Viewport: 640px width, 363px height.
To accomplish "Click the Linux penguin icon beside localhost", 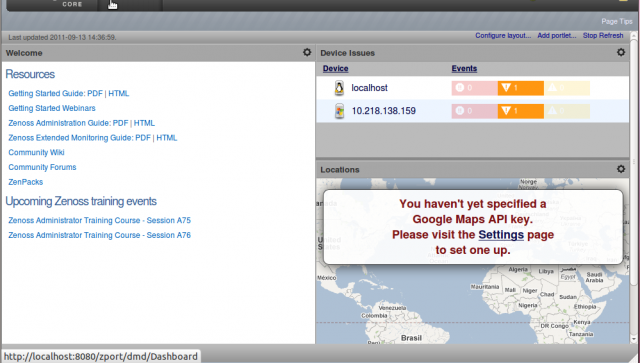I will 339,88.
